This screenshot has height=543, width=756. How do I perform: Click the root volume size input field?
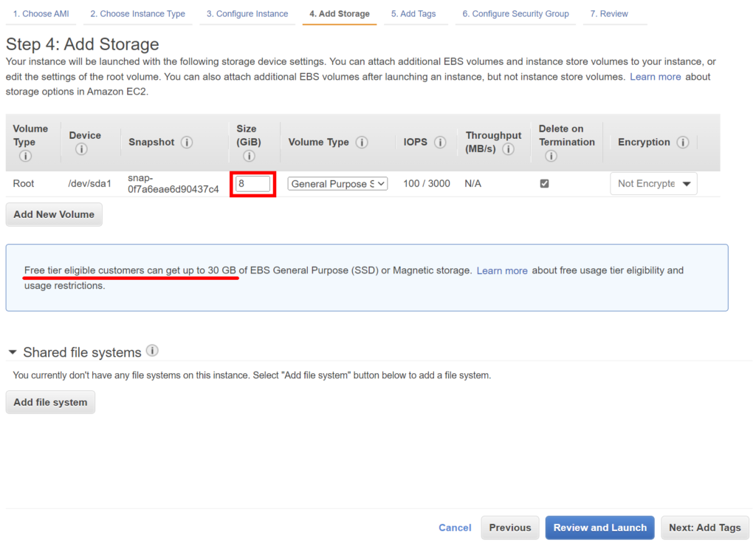click(252, 184)
